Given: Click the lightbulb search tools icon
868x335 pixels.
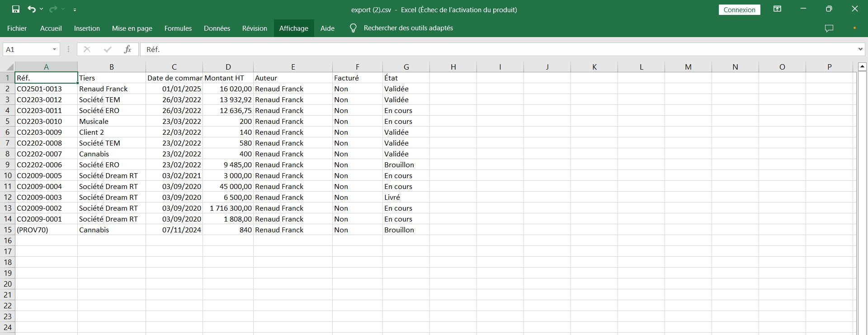Looking at the screenshot, I should 354,28.
